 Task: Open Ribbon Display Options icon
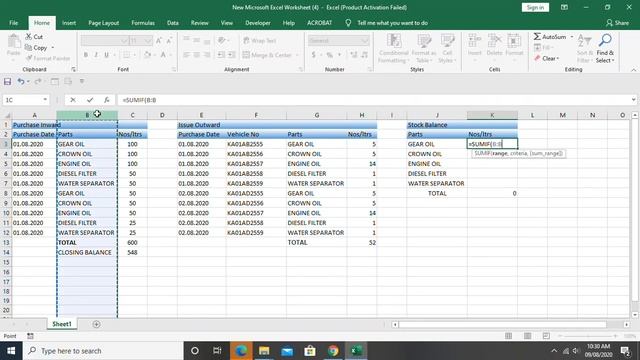coord(564,7)
